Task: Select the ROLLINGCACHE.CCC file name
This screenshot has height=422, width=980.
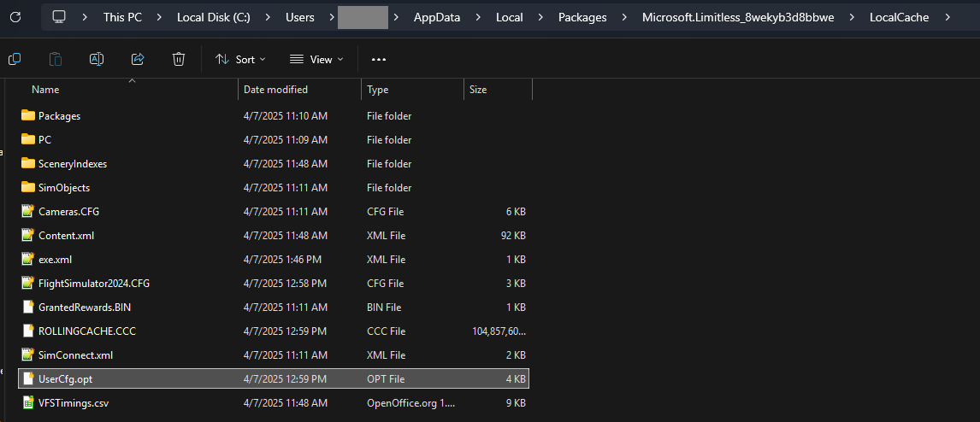Action: 87,331
